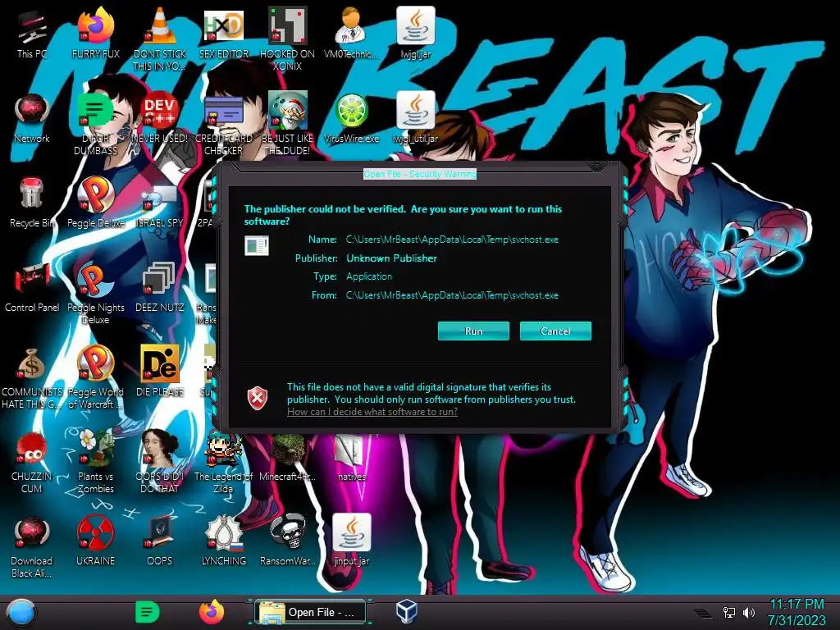Select the lwjgl.jar file on desktop
This screenshot has height=630, width=840.
415,34
